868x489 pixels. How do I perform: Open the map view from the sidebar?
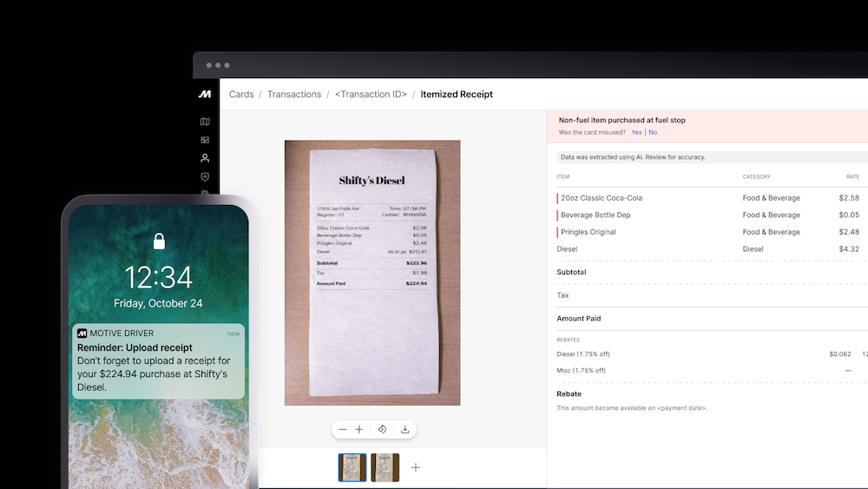(205, 122)
